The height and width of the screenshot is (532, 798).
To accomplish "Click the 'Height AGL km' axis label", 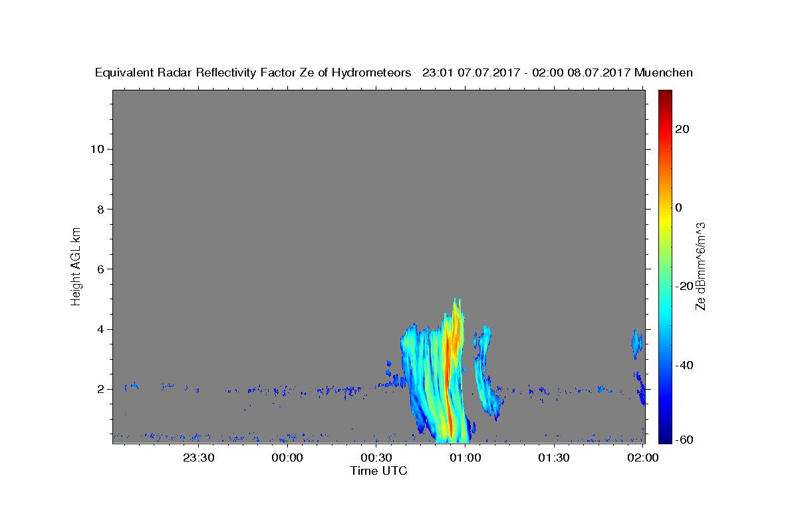I will (x=76, y=265).
